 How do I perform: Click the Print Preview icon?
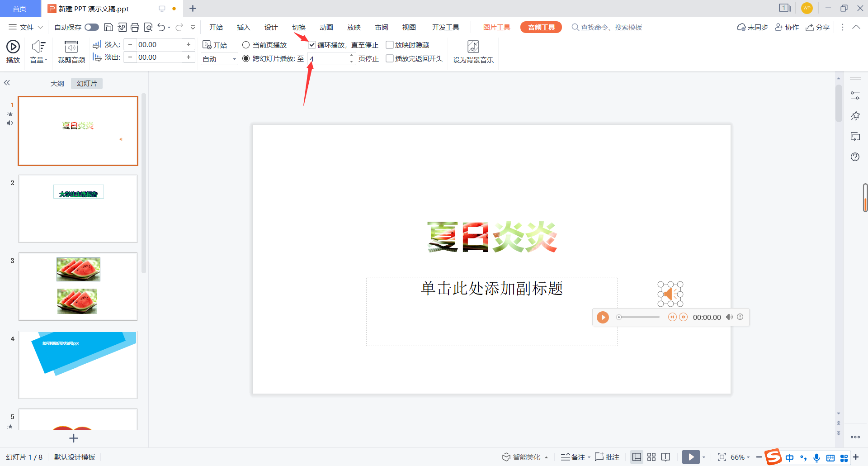pos(148,27)
